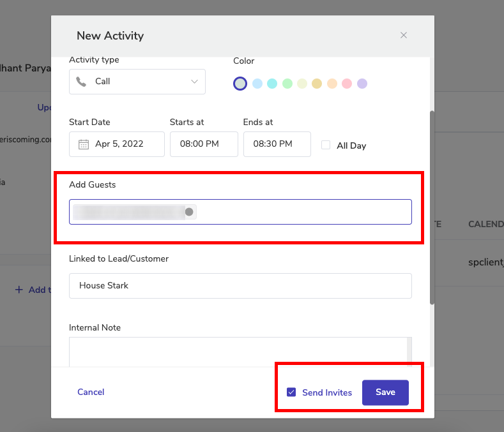Pick the light blue color swatch
The height and width of the screenshot is (432, 504).
(x=257, y=84)
